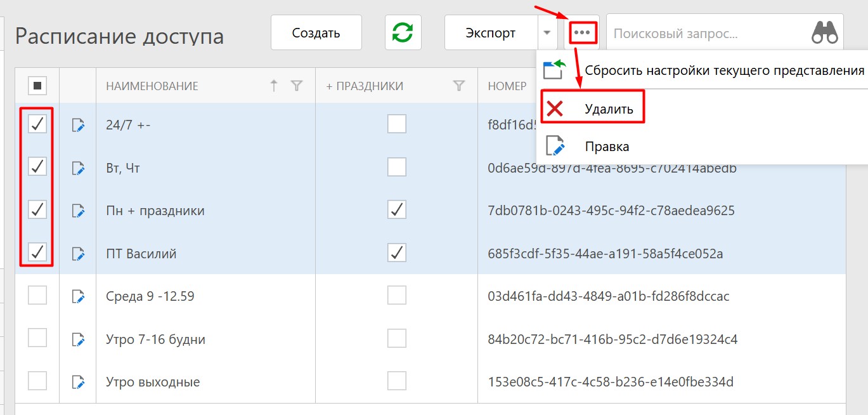
Task: Check the selection box for Утро выходные row
Action: [x=37, y=381]
